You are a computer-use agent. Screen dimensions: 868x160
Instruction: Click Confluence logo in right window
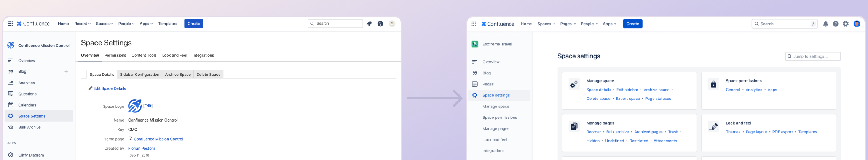coord(498,24)
